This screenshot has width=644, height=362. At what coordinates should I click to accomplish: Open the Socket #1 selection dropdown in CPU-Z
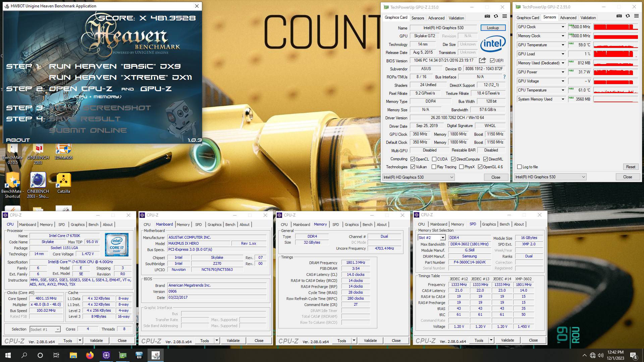45,329
